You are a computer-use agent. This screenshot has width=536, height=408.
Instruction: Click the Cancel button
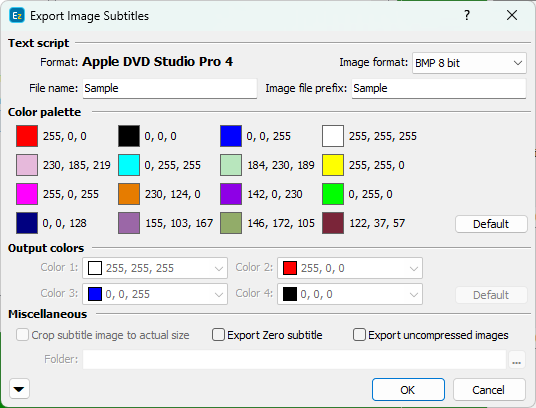[x=489, y=390]
